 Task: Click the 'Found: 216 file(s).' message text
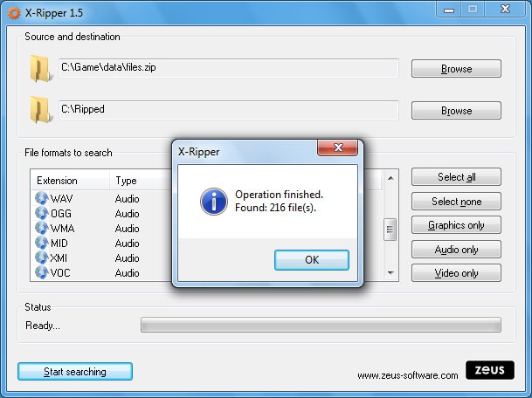pos(275,208)
